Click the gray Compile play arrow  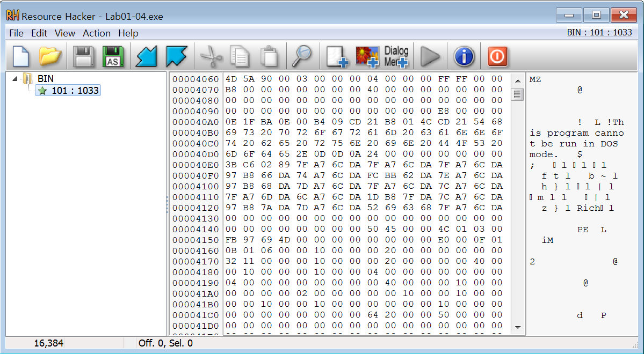[430, 56]
